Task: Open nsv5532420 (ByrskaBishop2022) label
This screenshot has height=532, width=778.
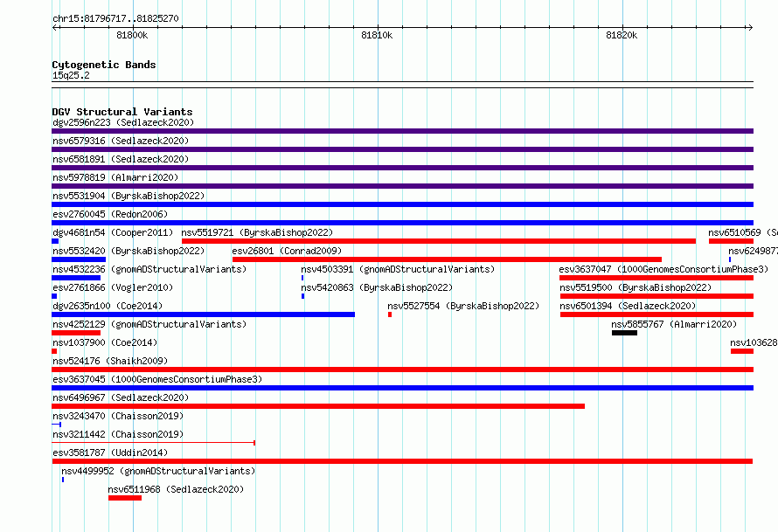Action: pos(129,251)
